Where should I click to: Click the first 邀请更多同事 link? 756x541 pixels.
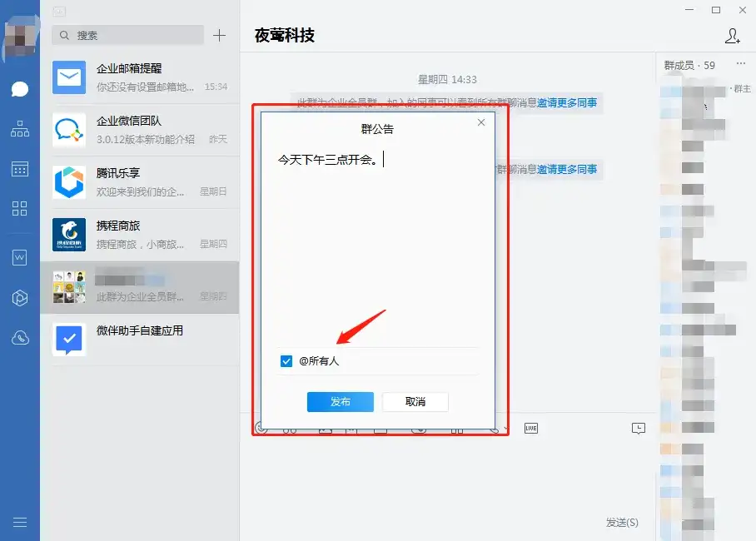pos(566,103)
